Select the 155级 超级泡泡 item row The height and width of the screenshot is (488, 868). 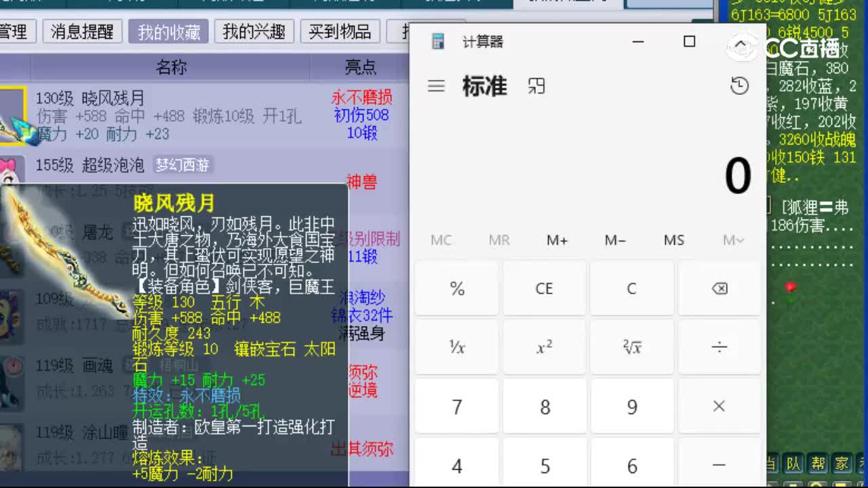[x=205, y=166]
